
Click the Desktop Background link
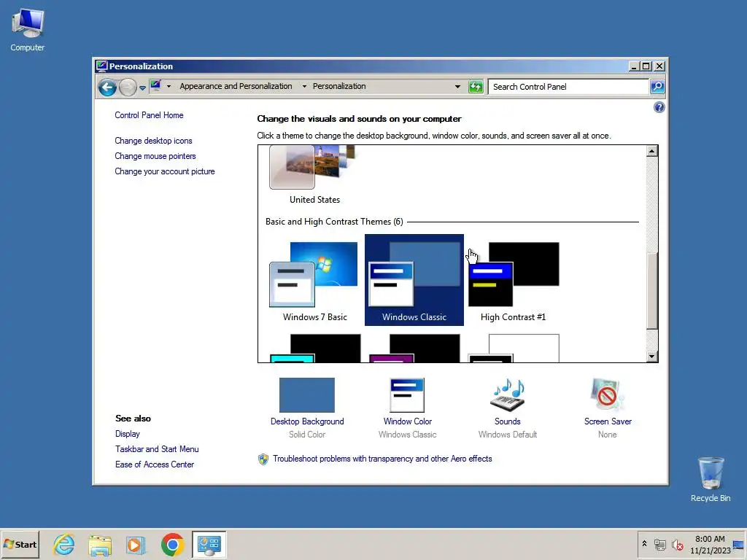pos(307,421)
